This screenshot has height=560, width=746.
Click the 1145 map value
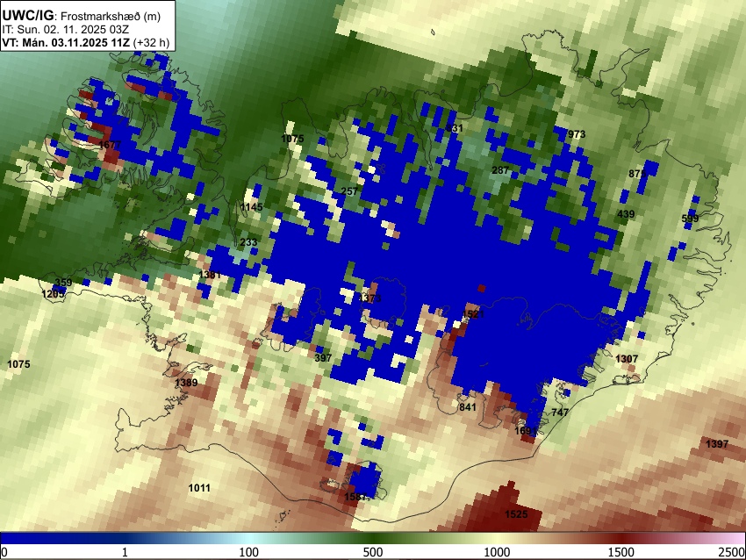[x=252, y=207]
